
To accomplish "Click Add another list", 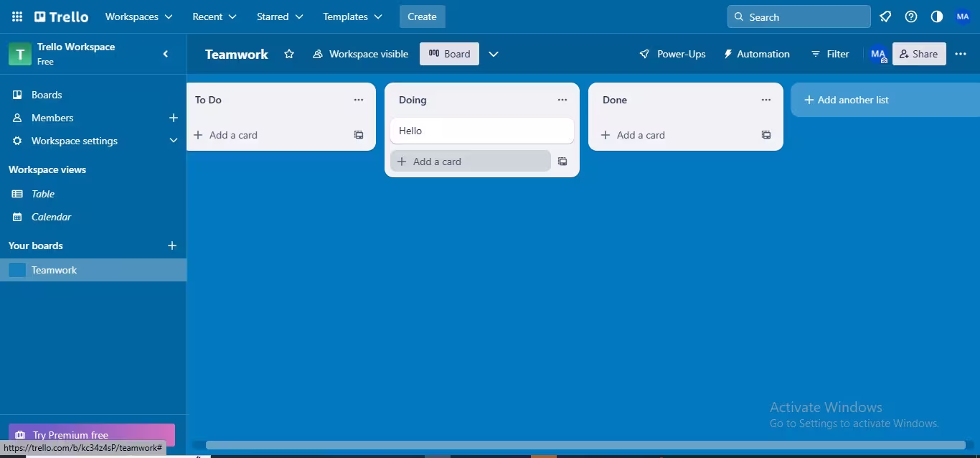I will (885, 100).
